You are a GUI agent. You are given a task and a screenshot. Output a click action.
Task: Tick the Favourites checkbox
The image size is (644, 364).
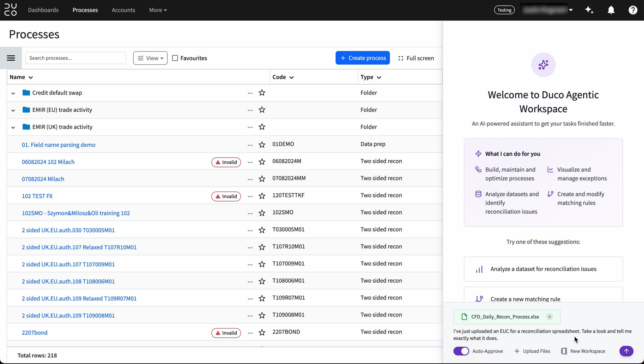click(x=175, y=58)
